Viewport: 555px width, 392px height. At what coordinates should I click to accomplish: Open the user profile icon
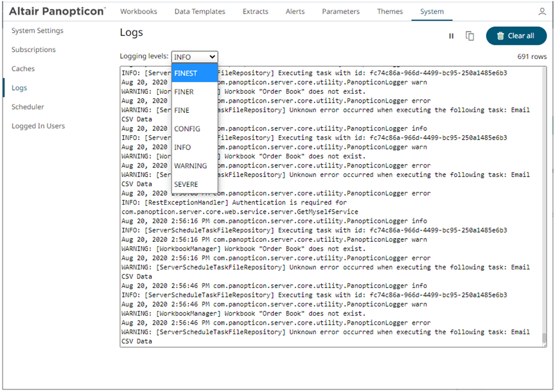(542, 12)
